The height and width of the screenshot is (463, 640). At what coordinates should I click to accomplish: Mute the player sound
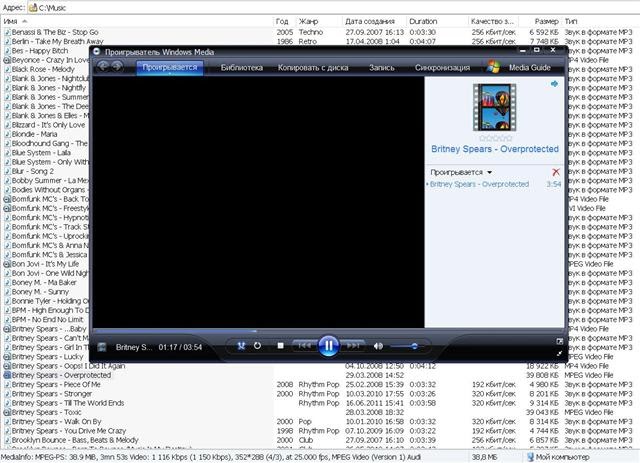pos(378,346)
